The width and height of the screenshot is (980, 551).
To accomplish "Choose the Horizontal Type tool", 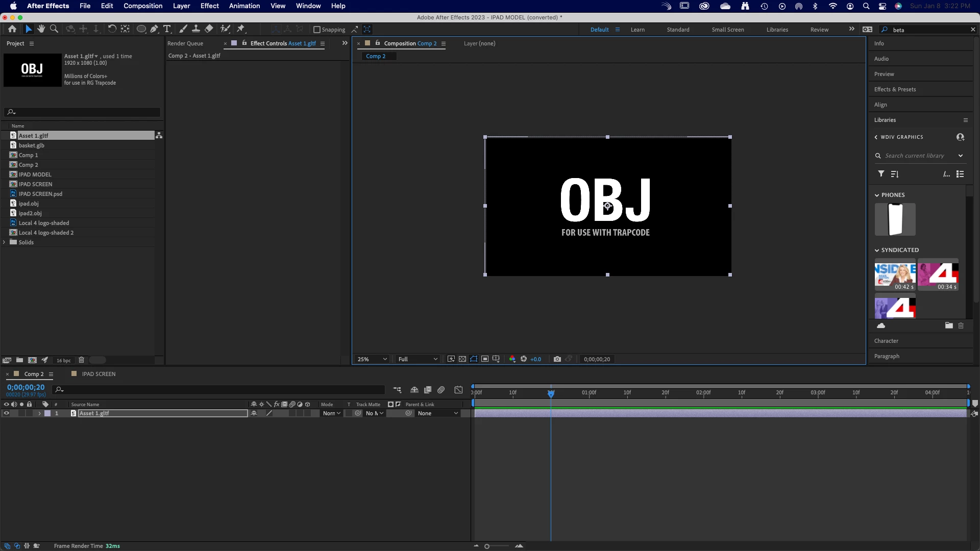I will pos(167,29).
